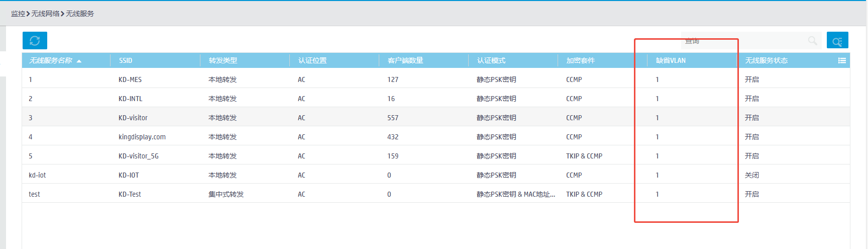Screen dimensions: 868x249
Task: Click the 关闭 status of KD-IOT
Action: click(752, 175)
